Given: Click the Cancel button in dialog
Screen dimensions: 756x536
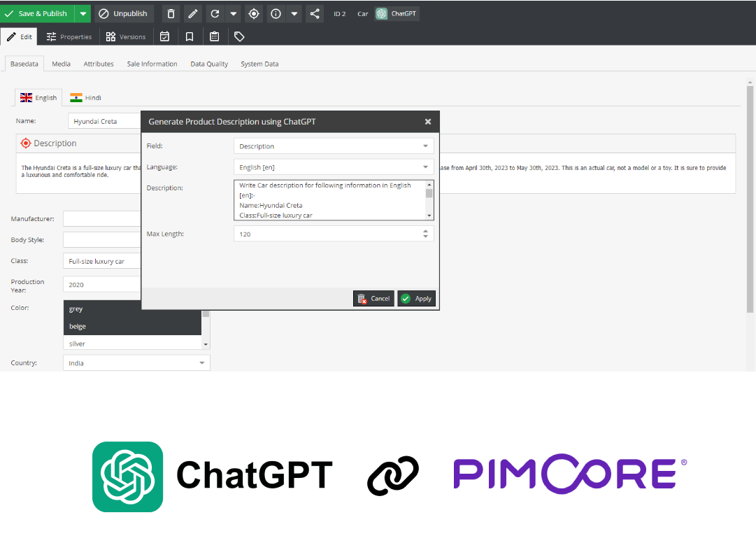Looking at the screenshot, I should tap(373, 299).
